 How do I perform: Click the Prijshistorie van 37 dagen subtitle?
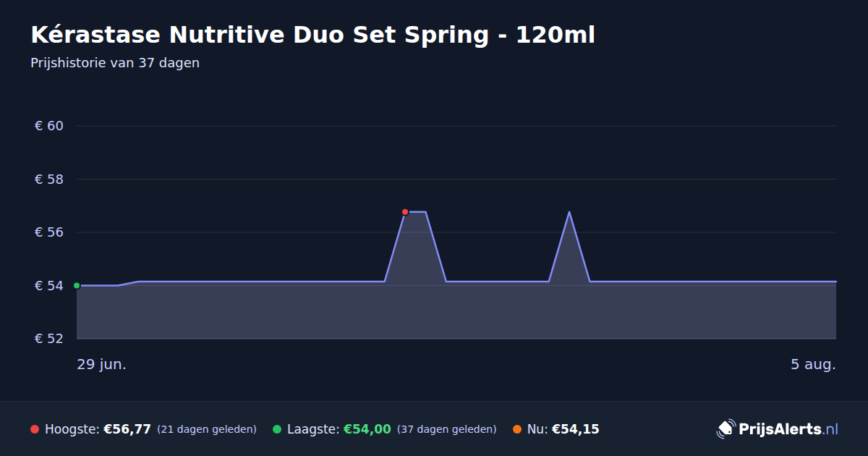tap(115, 63)
